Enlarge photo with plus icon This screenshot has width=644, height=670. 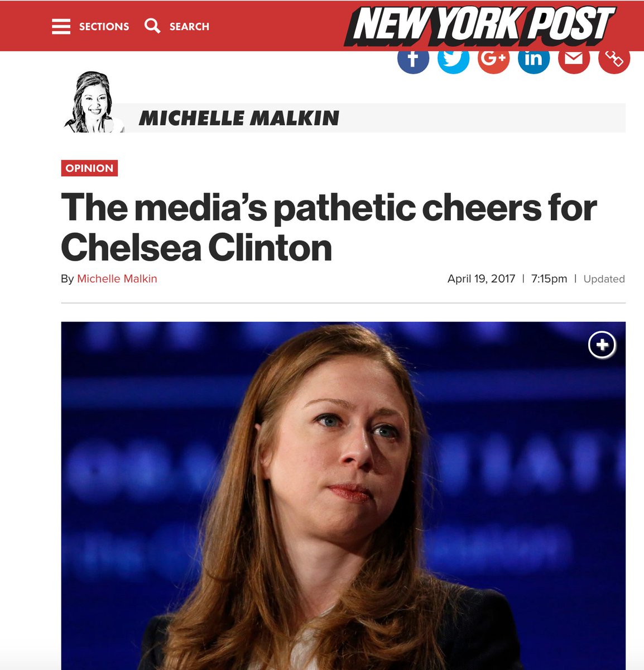[x=602, y=345]
